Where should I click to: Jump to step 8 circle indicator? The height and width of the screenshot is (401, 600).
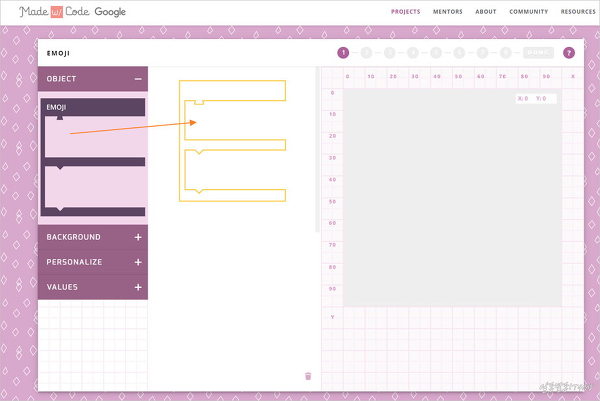(x=505, y=53)
